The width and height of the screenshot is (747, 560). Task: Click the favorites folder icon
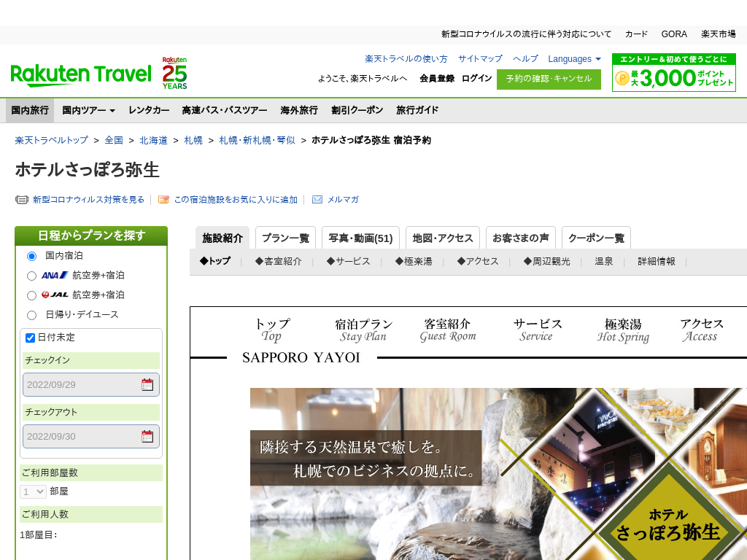(163, 200)
